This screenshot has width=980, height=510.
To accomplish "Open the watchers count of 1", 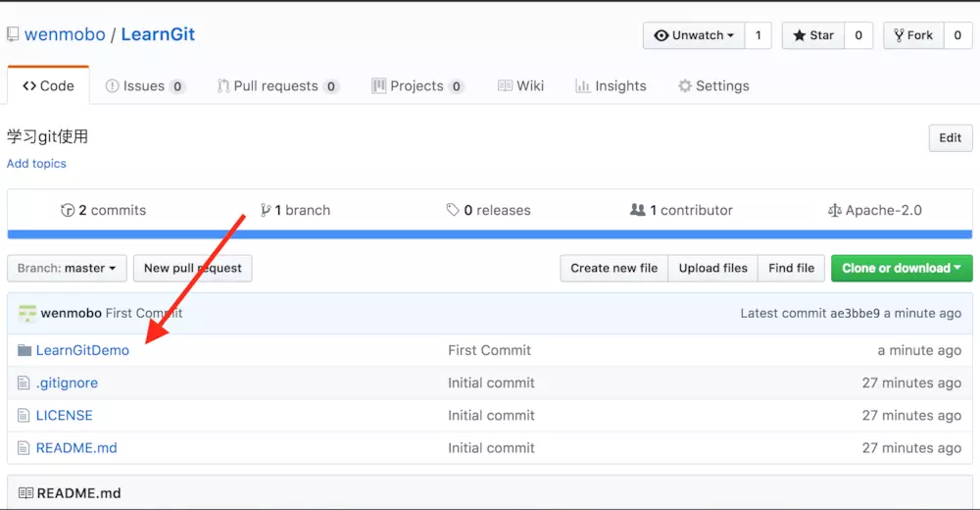I will click(x=759, y=35).
